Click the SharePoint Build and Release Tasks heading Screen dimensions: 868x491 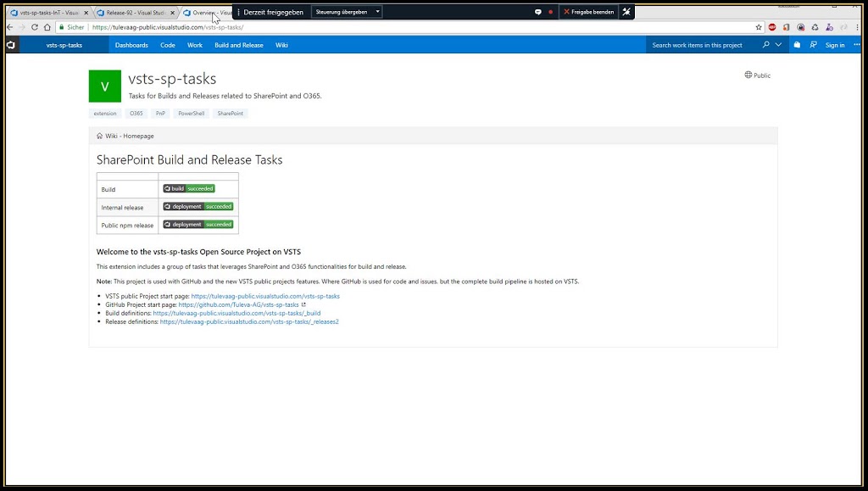click(x=189, y=160)
